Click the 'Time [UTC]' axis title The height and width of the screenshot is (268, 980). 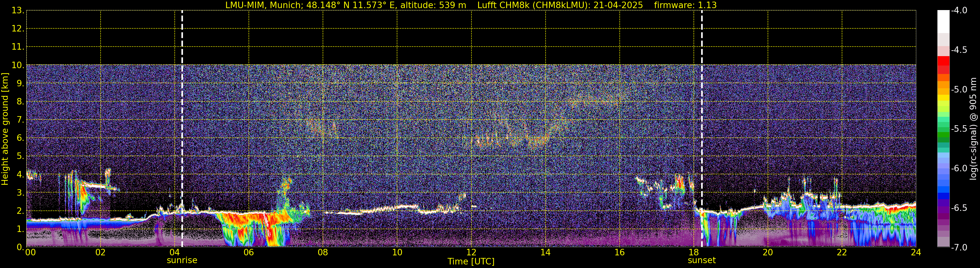[x=471, y=262]
